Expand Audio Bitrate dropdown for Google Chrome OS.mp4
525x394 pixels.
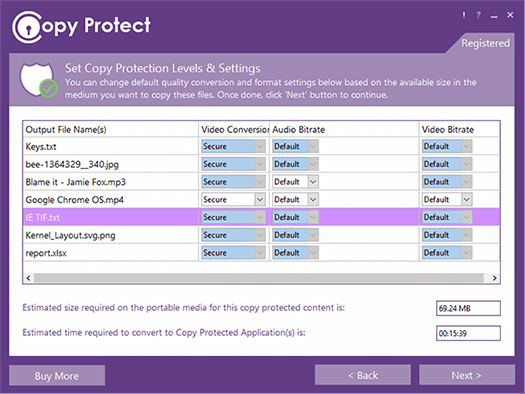point(295,200)
